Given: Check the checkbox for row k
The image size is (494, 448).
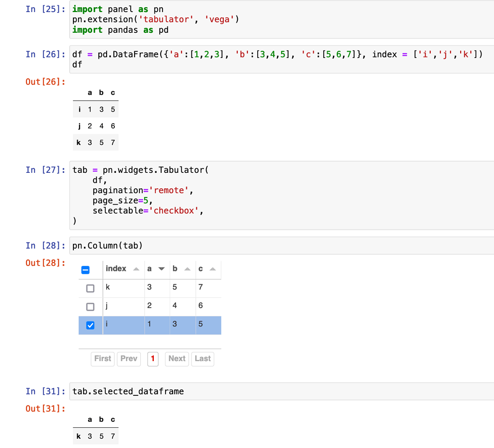Looking at the screenshot, I should (x=90, y=288).
